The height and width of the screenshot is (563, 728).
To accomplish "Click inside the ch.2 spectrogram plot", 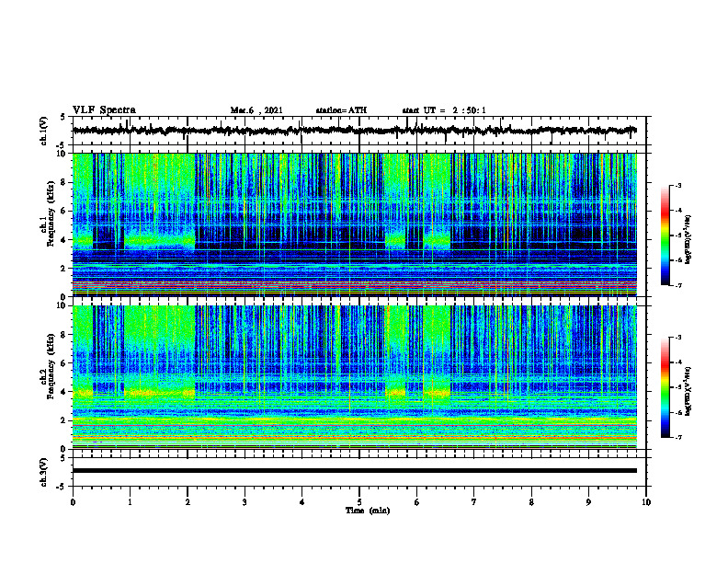I will click(x=354, y=377).
